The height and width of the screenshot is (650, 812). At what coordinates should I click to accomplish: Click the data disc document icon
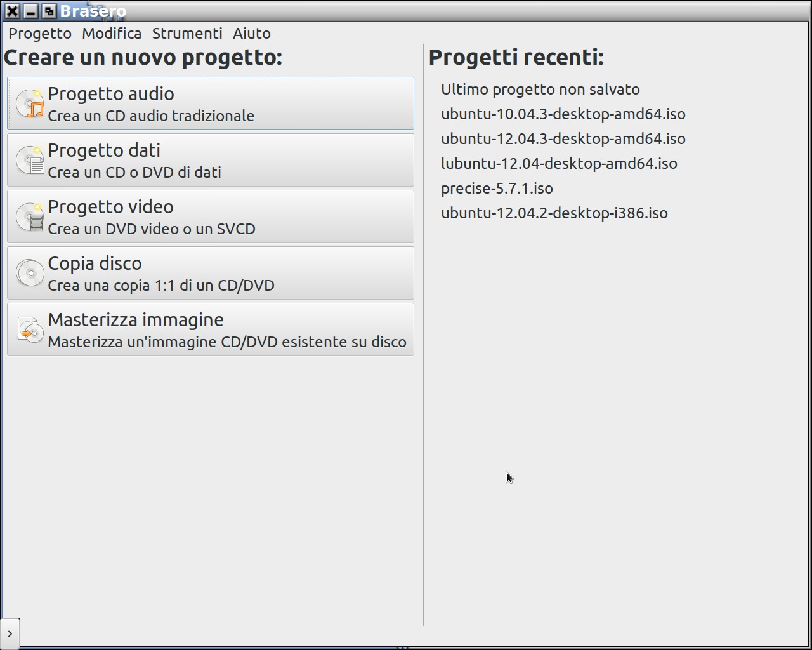coord(30,160)
